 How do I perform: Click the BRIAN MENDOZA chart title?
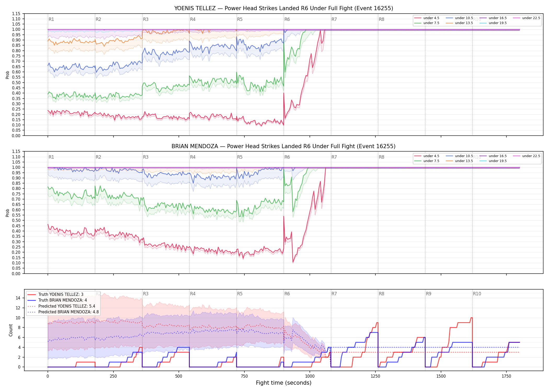tap(284, 146)
